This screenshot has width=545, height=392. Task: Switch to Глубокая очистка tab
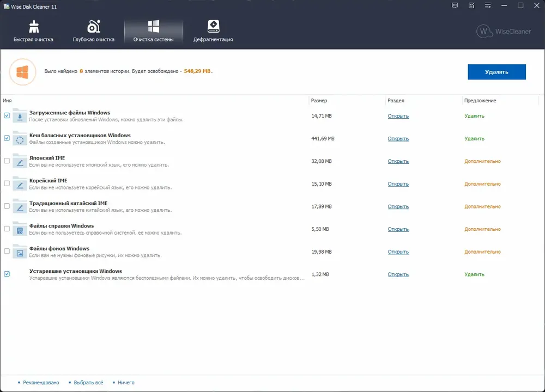[x=94, y=31]
